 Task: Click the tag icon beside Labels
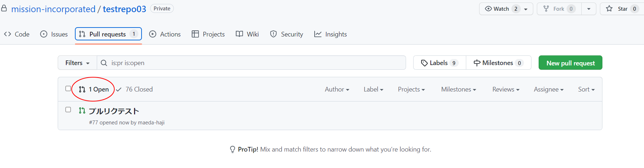click(424, 63)
